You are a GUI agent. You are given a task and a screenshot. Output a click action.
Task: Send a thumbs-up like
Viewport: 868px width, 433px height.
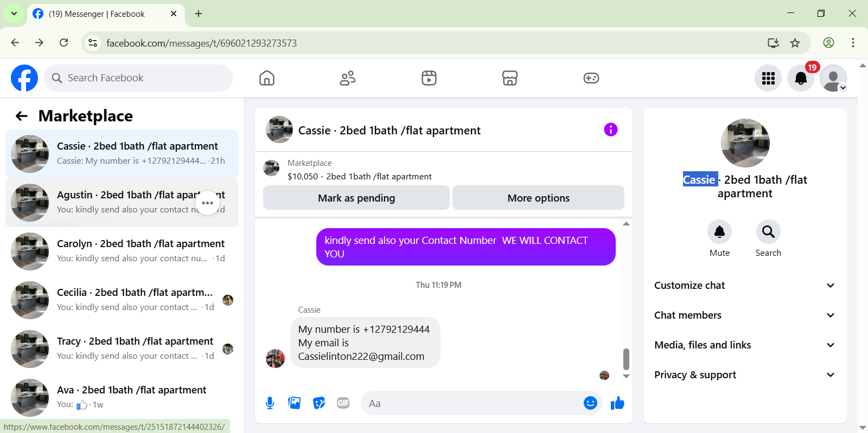(x=617, y=403)
